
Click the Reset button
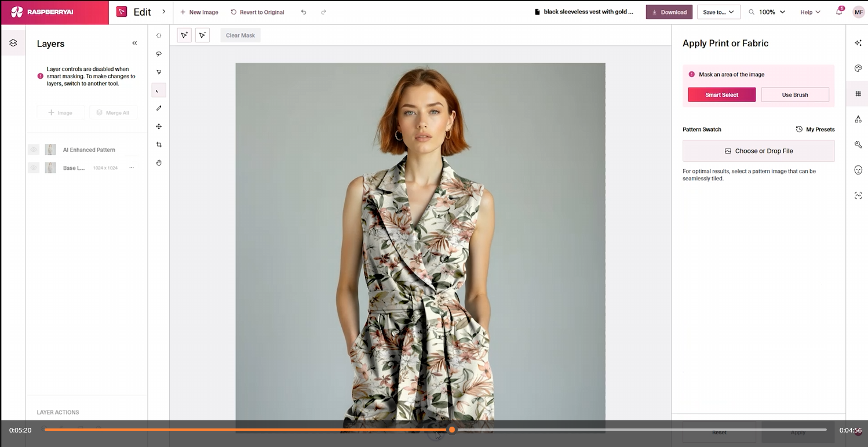click(x=719, y=433)
